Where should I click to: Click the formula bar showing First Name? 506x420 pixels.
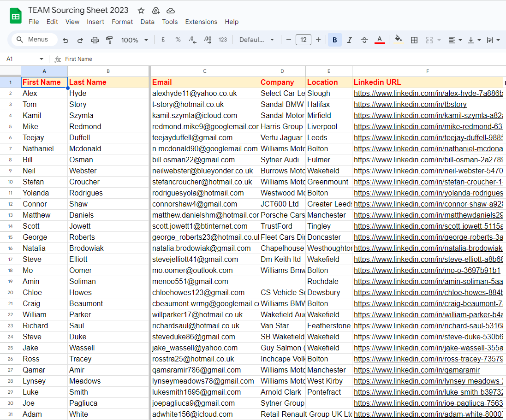(x=284, y=59)
